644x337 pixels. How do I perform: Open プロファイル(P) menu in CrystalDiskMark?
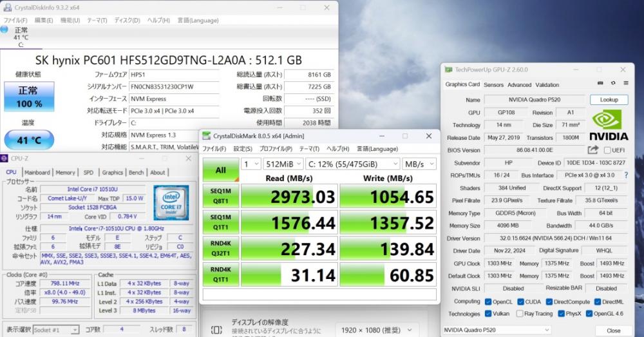click(x=276, y=149)
